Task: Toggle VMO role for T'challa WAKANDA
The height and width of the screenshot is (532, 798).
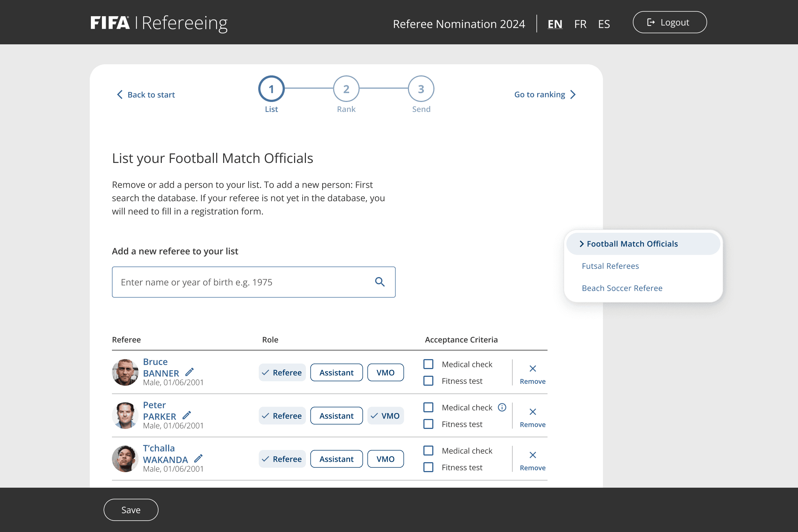Action: 385,459
